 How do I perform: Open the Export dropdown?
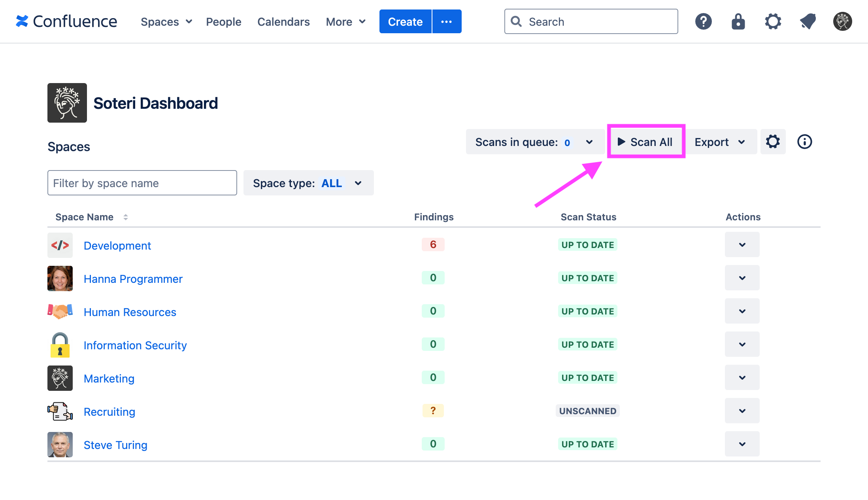tap(720, 142)
